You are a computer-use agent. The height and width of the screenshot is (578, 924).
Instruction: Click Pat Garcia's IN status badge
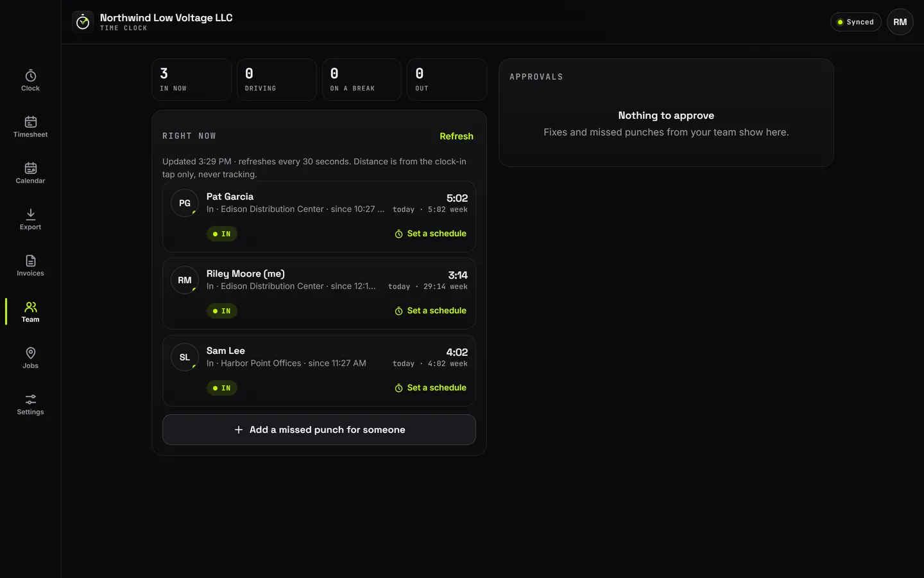(222, 234)
